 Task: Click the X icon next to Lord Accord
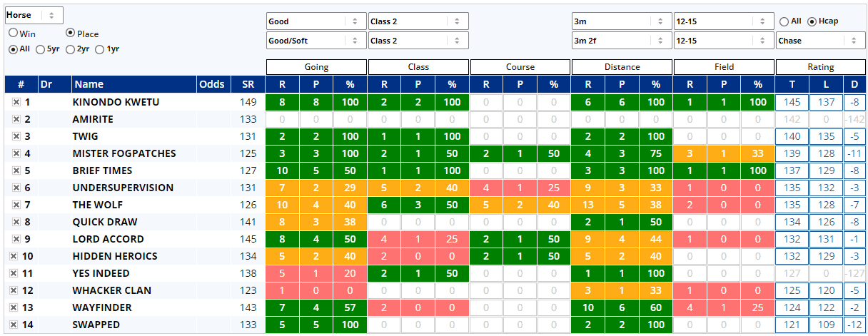coord(16,240)
